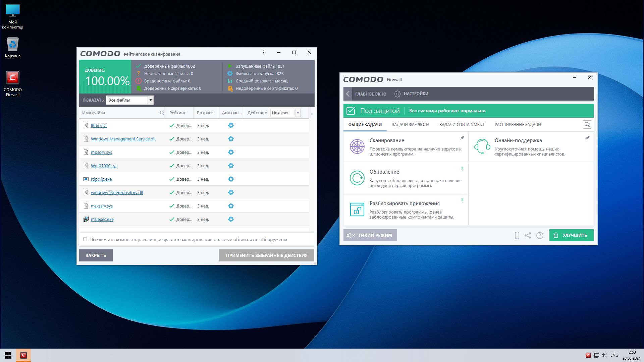
Task: Click the Unblock applications padlock icon
Action: coord(357,209)
